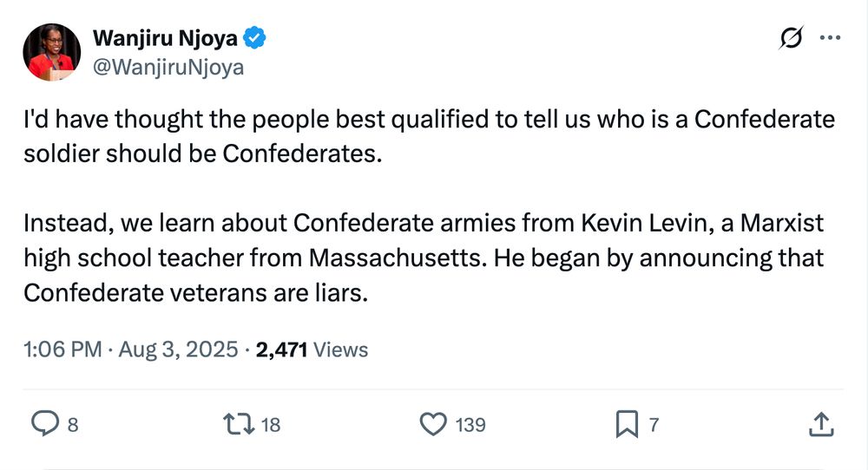This screenshot has height=470, width=868.
Task: Like the post with the heart icon
Action: (x=433, y=424)
